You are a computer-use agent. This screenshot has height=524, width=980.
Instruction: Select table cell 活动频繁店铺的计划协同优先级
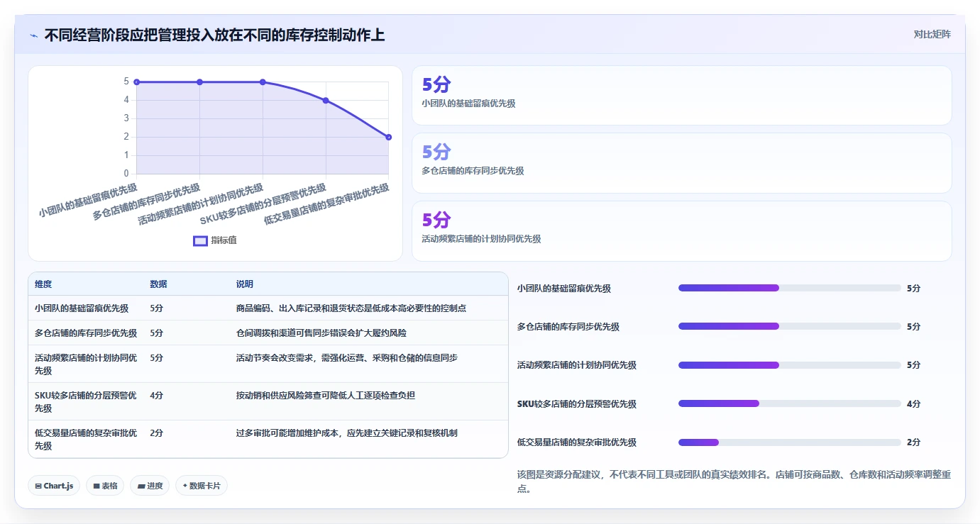[86, 364]
